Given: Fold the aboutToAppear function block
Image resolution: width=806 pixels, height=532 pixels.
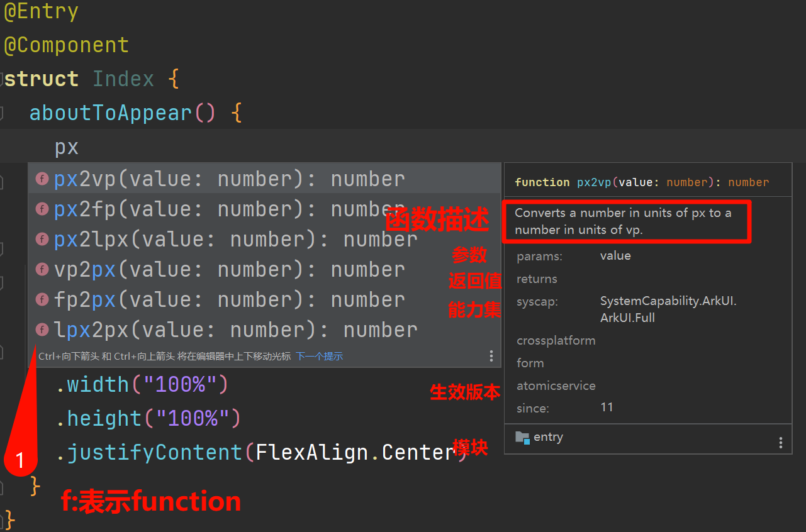Looking at the screenshot, I should 2,114.
